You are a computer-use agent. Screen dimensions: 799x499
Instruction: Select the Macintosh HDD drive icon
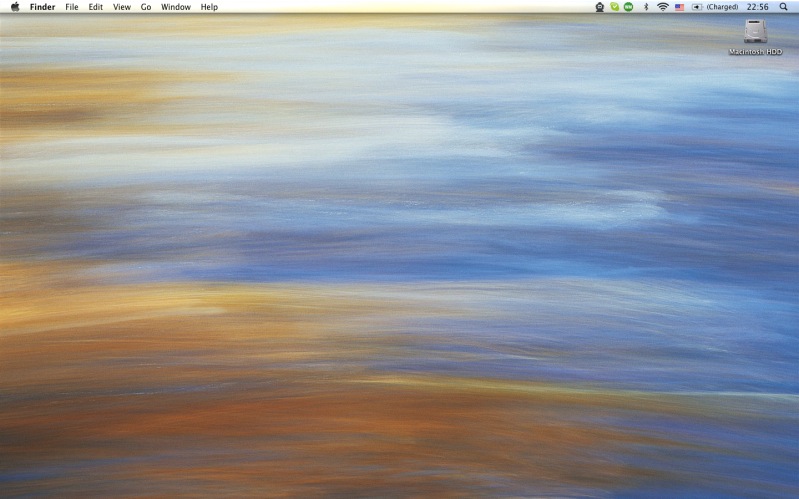[755, 31]
